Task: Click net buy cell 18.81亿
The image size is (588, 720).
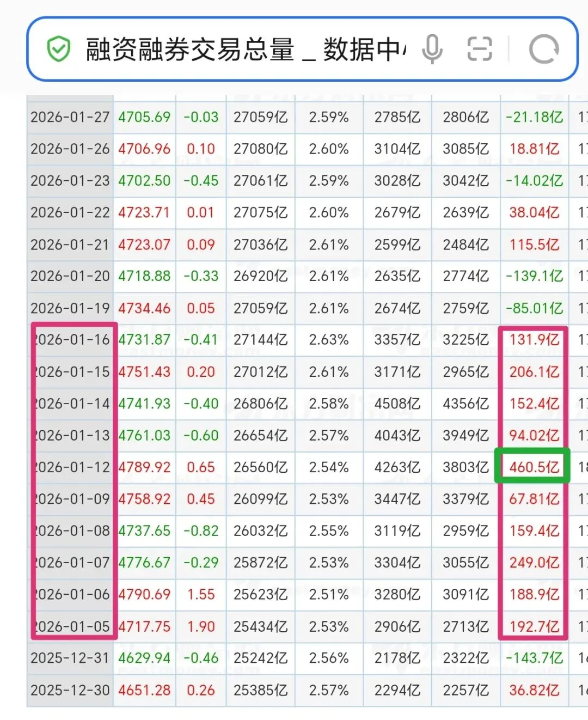Action: tap(534, 149)
